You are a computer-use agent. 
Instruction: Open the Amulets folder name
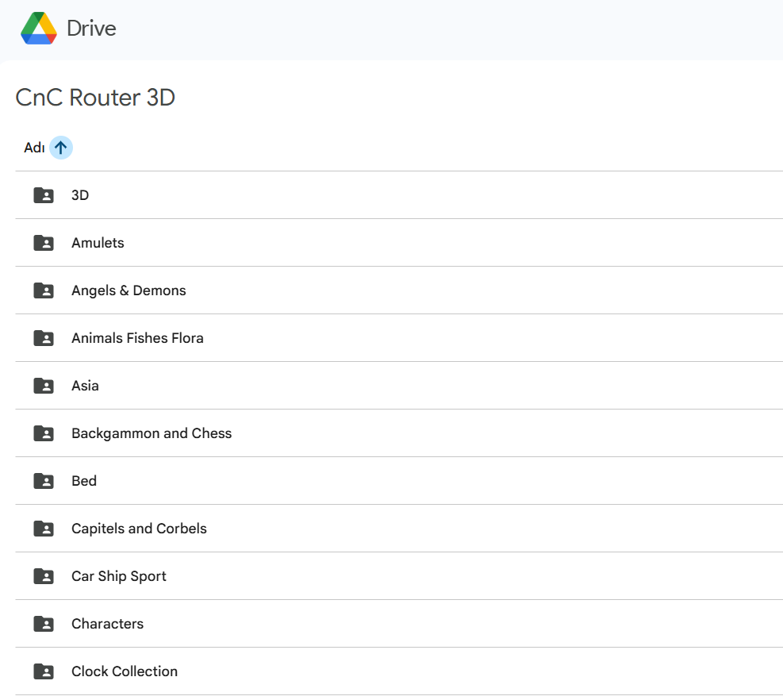98,243
